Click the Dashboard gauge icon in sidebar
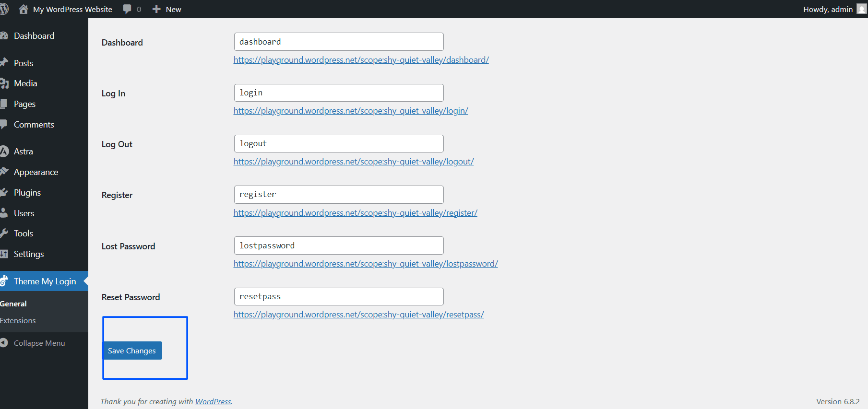Screen dimensions: 868x409 coord(4,35)
